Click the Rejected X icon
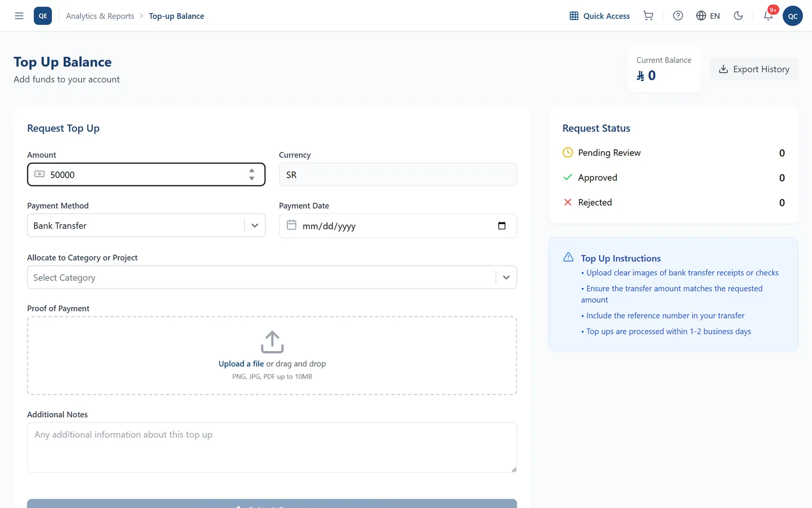 (568, 202)
